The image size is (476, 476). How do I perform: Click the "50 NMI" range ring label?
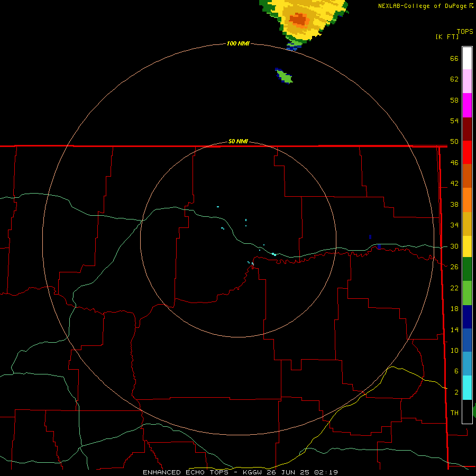click(238, 141)
